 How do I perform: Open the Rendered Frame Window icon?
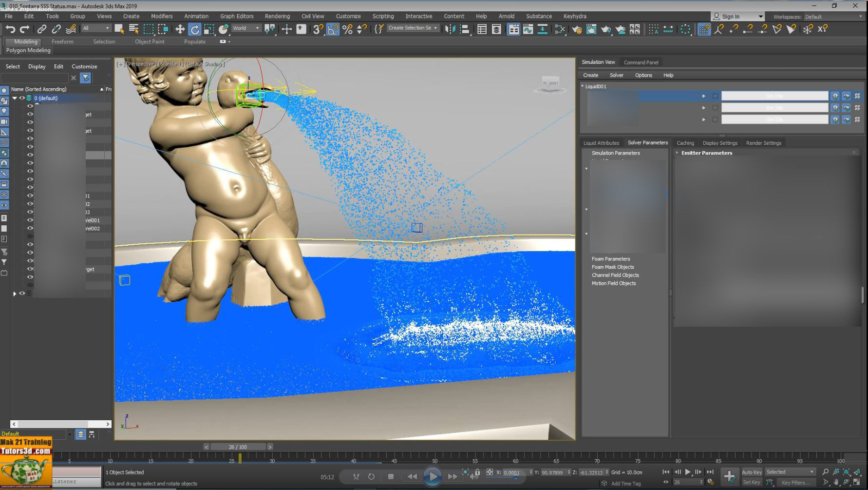591,29
